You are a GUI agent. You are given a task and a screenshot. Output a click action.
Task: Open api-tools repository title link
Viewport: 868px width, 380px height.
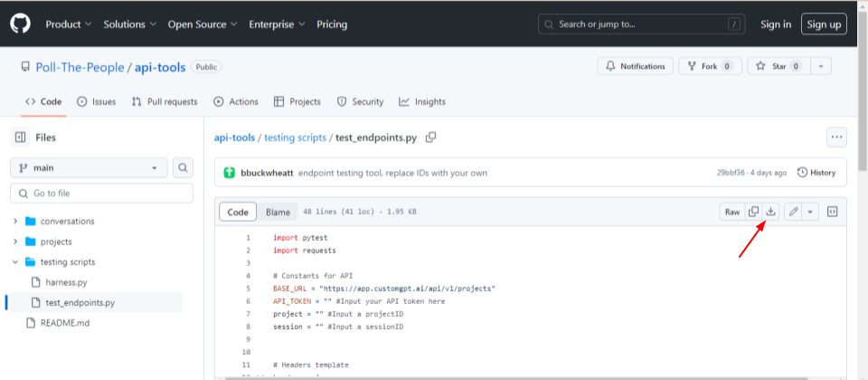pos(160,68)
